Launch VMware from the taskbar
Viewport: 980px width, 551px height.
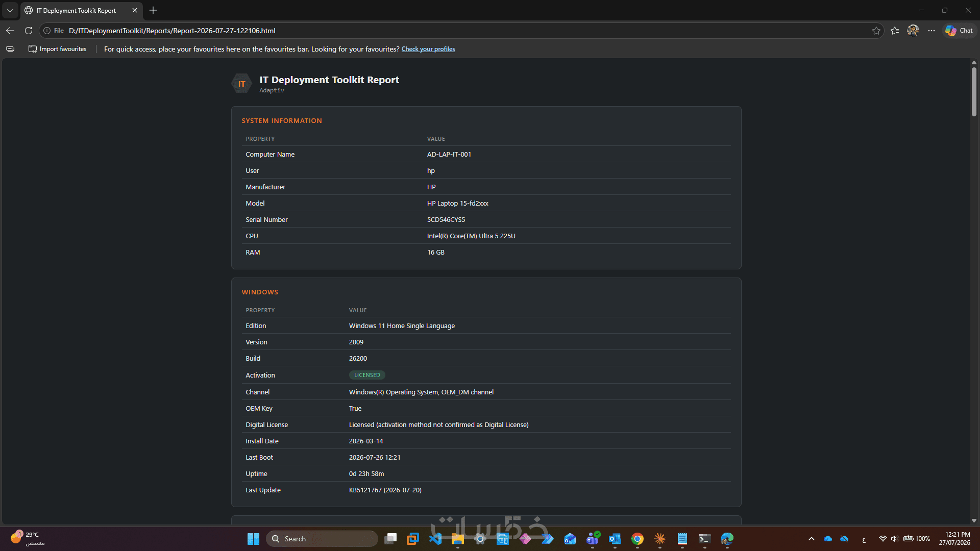tap(413, 539)
